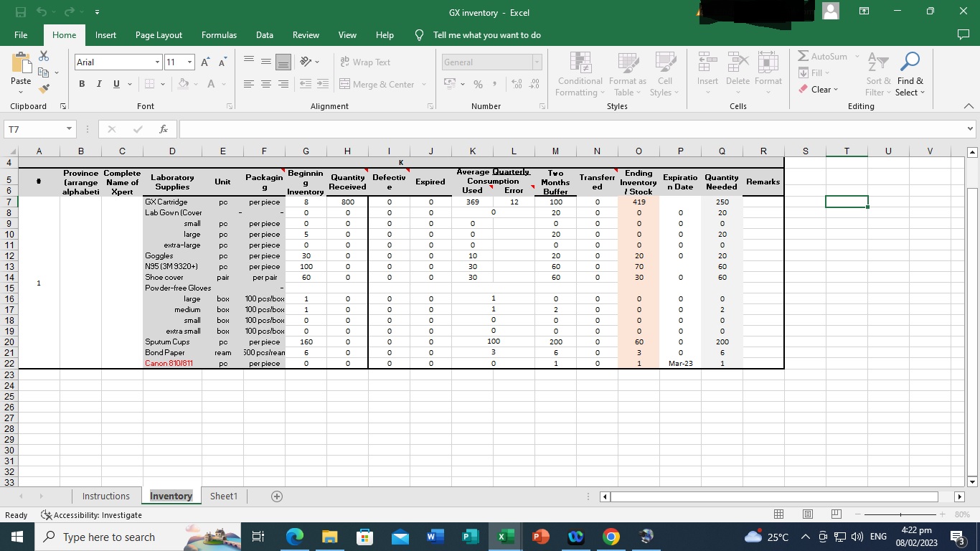The width and height of the screenshot is (980, 551).
Task: Apply Percent Style number format
Action: pos(478,84)
